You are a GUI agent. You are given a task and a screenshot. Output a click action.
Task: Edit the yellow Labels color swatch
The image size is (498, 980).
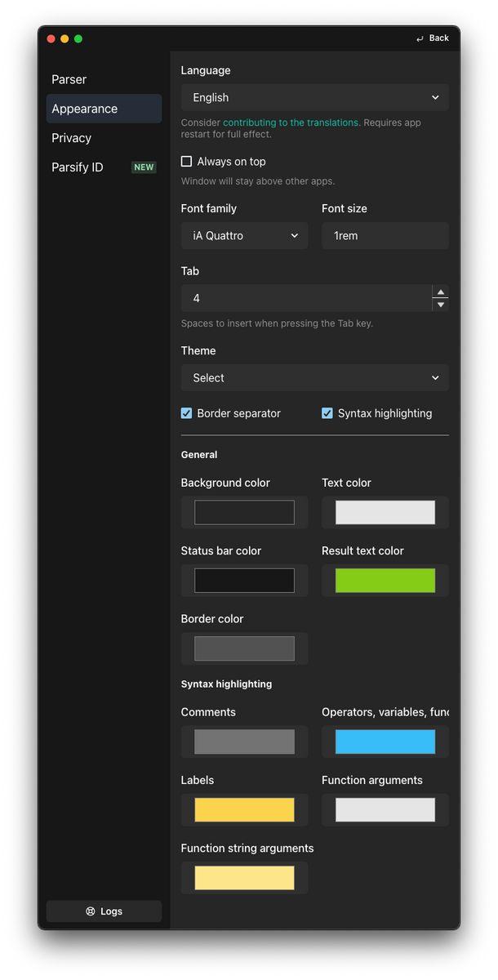point(244,810)
